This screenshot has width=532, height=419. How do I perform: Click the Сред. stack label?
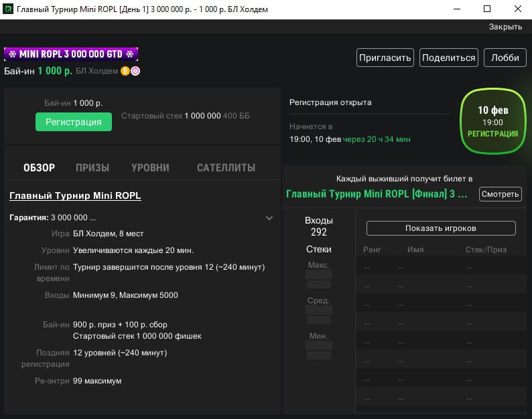tap(318, 301)
